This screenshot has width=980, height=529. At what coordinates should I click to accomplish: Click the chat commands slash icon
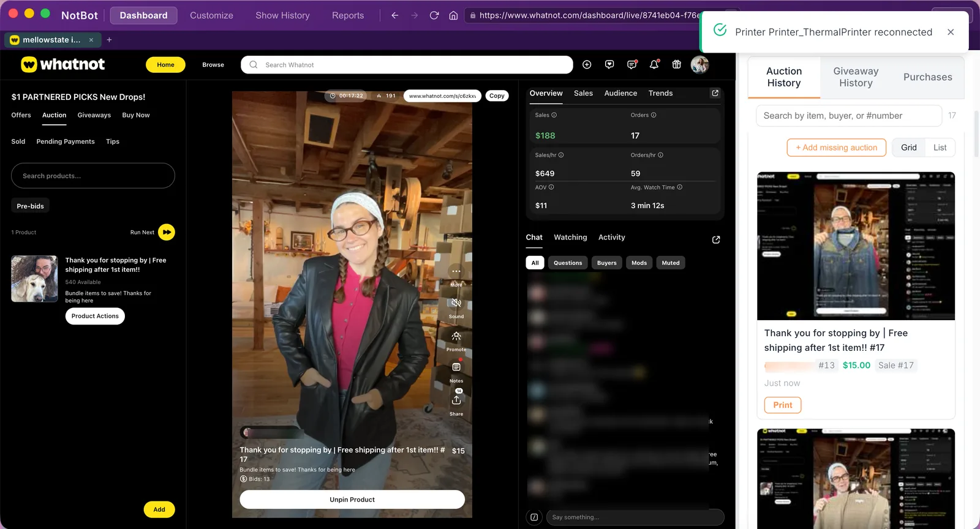click(x=534, y=517)
